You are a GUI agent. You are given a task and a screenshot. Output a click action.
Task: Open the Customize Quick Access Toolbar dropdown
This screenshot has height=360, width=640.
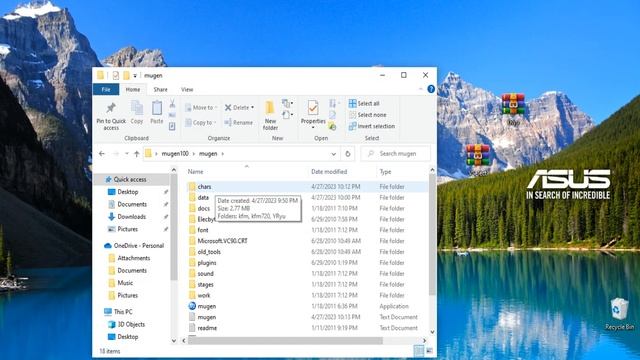tap(135, 76)
